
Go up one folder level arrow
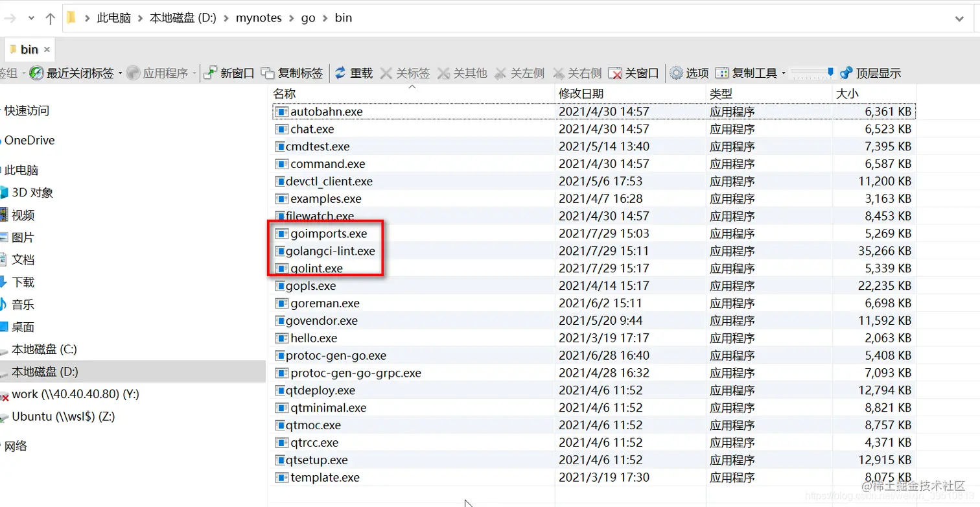(51, 18)
